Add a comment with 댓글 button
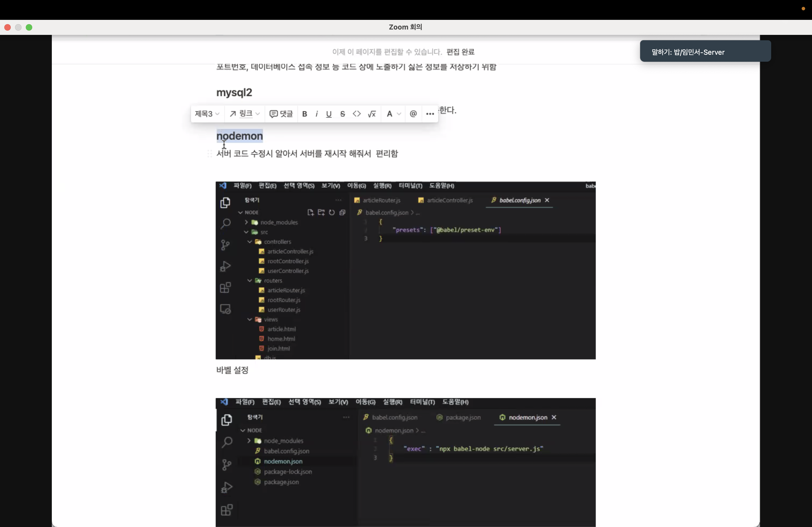The image size is (812, 527). pos(281,114)
